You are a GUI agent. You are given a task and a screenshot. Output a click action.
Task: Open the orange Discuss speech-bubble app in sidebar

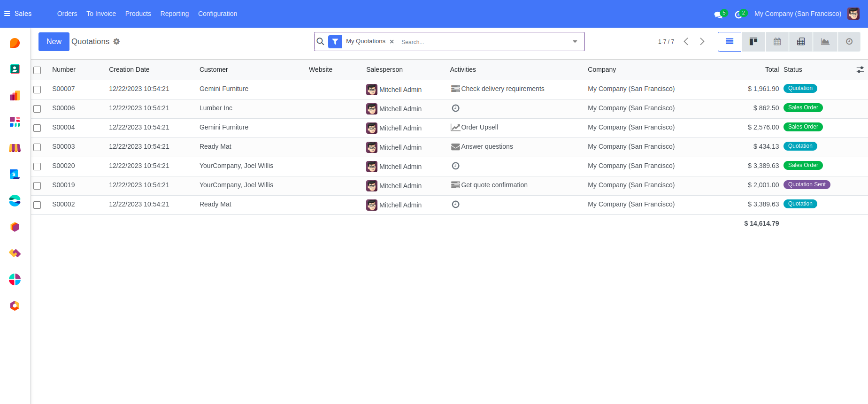click(x=15, y=43)
